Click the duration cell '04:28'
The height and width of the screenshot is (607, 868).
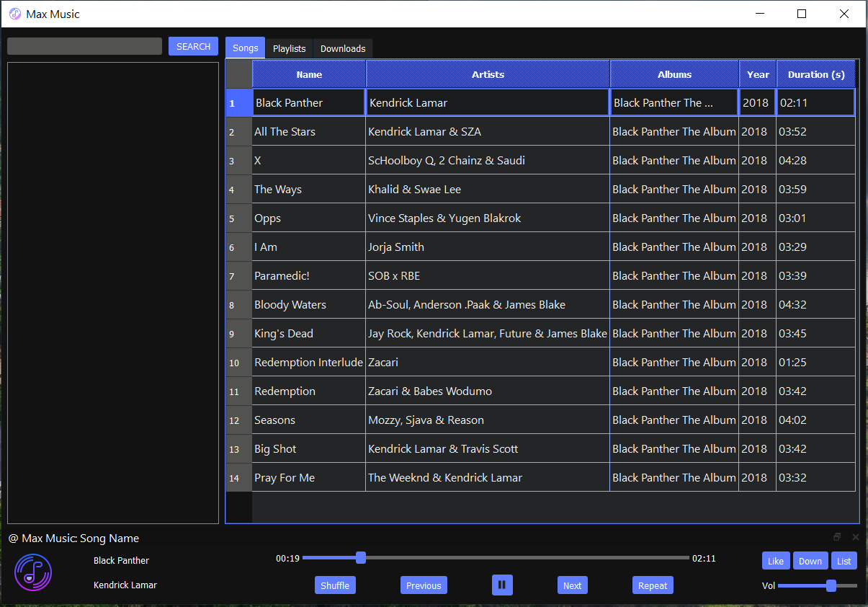(x=815, y=160)
